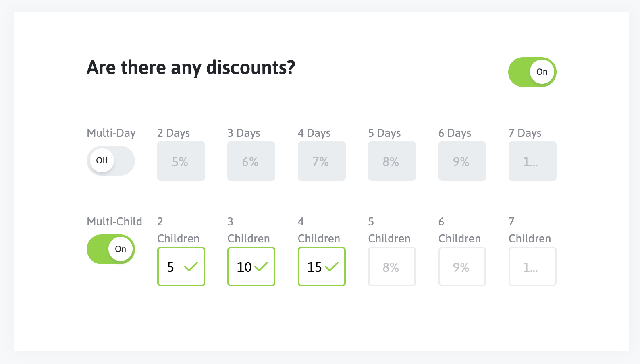Image resolution: width=640 pixels, height=364 pixels.
Task: Select the 7 Children discount box
Action: (532, 267)
